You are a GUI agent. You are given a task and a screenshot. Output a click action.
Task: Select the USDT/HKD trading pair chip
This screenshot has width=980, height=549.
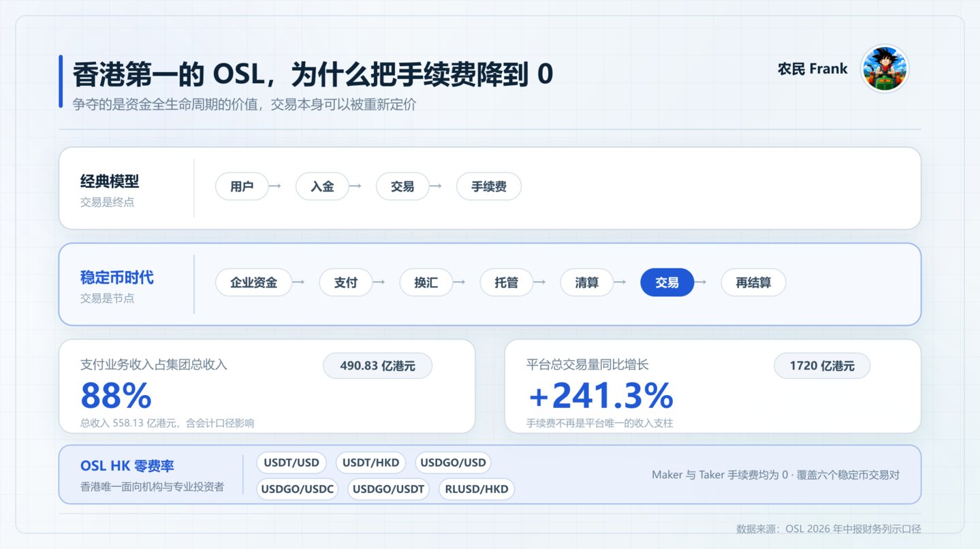(x=370, y=463)
